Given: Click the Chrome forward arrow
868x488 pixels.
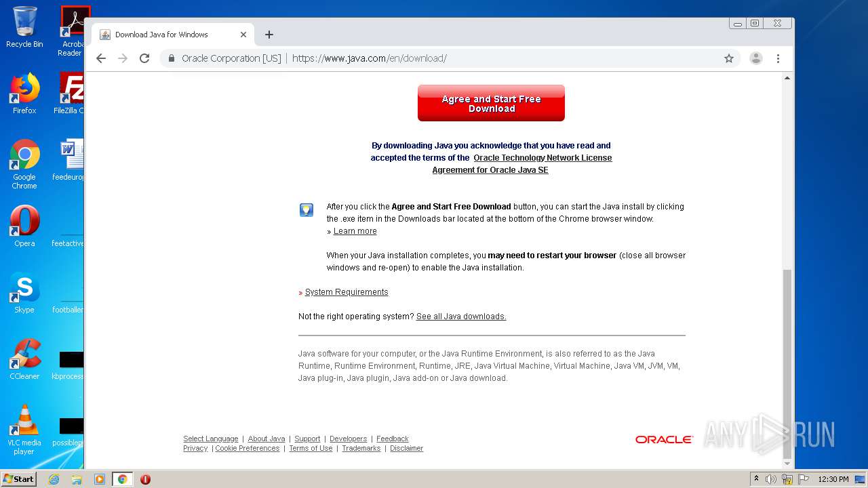Looking at the screenshot, I should [123, 58].
